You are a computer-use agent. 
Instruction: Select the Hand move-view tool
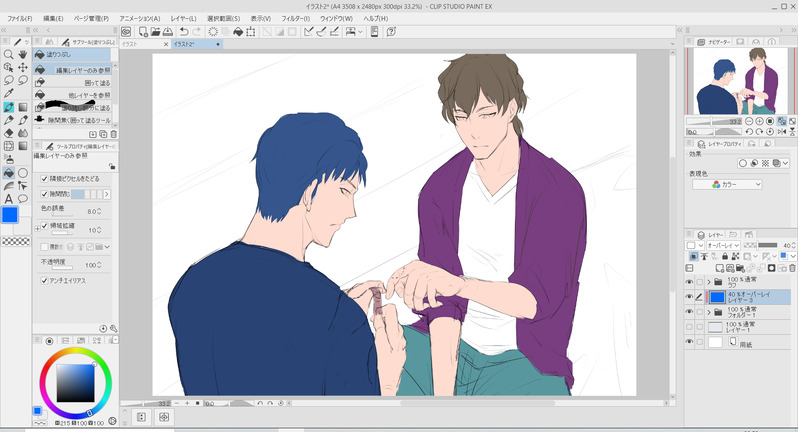point(23,54)
